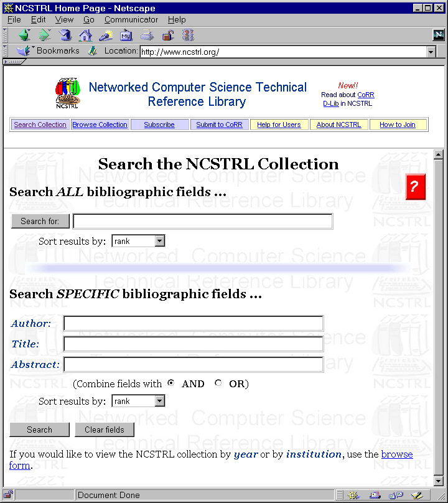This screenshot has height=503, width=448.
Task: Open the Submit to CoRR link
Action: (220, 125)
